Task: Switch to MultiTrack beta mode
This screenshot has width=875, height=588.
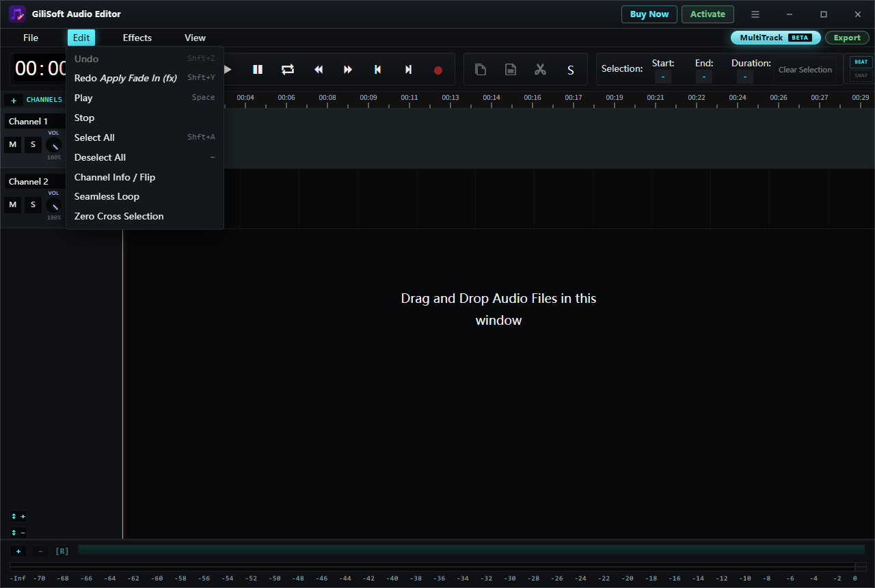Action: pyautogui.click(x=775, y=38)
